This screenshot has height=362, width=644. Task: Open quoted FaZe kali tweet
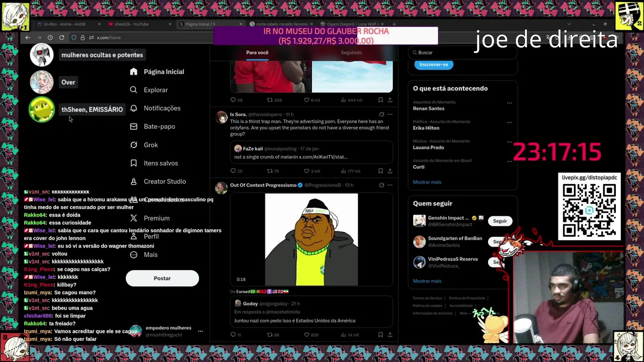click(311, 153)
